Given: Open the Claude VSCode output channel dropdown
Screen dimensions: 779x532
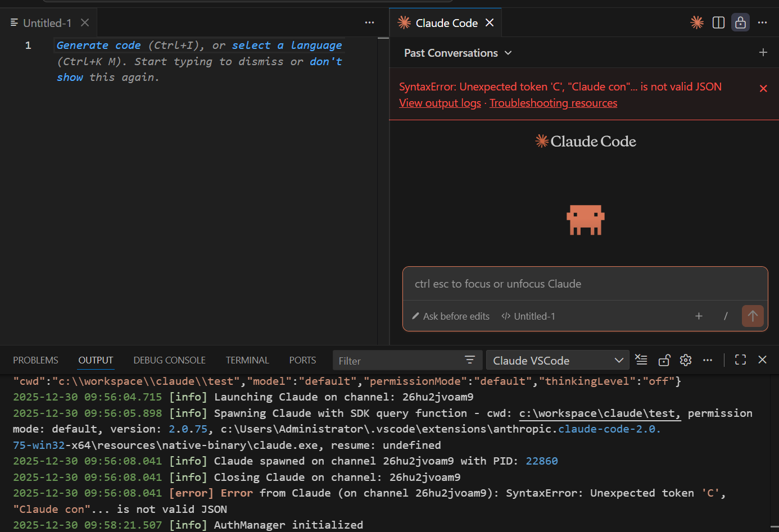Looking at the screenshot, I should [558, 361].
